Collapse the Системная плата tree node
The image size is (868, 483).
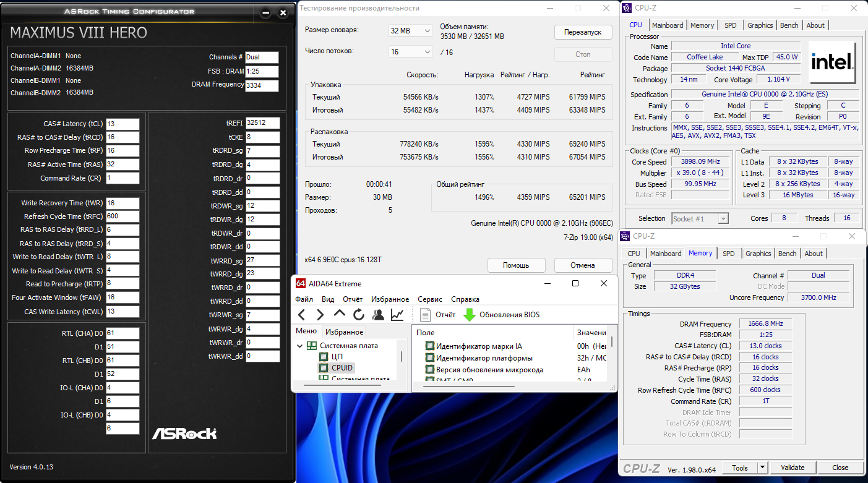click(x=300, y=346)
